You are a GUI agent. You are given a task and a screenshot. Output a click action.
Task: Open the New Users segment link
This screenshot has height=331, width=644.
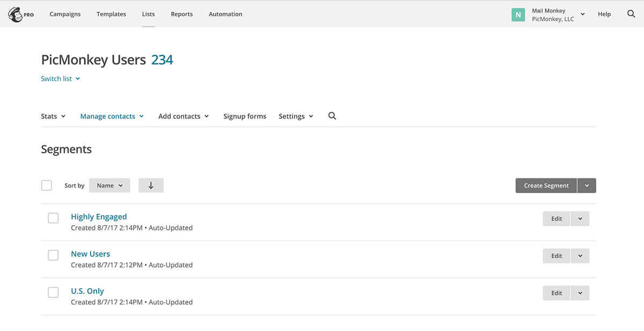tap(90, 254)
